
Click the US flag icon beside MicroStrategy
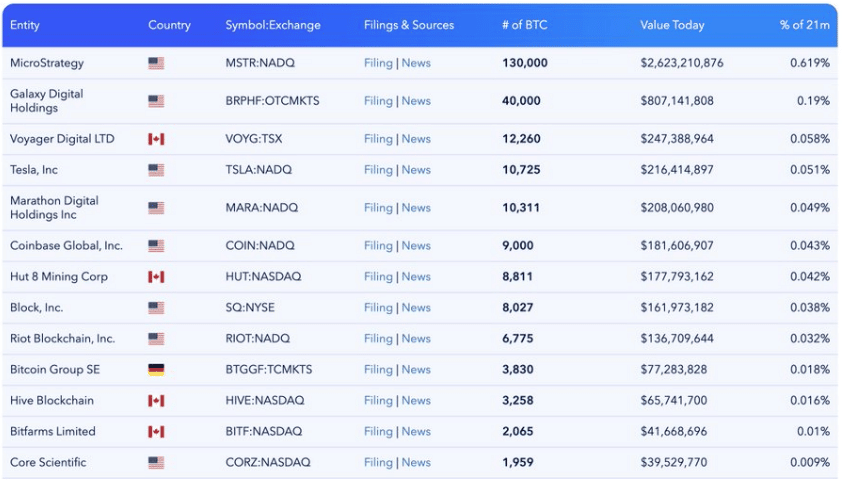coord(156,63)
